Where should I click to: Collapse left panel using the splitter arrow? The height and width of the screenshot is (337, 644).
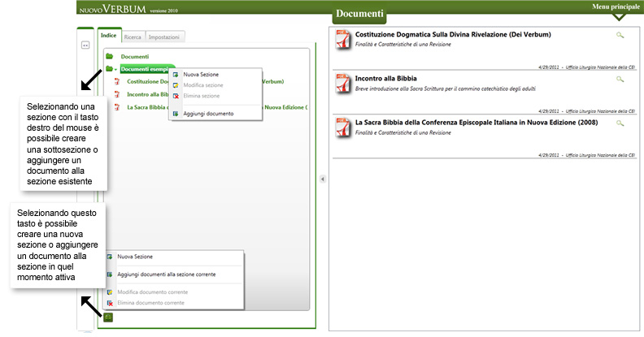click(x=323, y=179)
